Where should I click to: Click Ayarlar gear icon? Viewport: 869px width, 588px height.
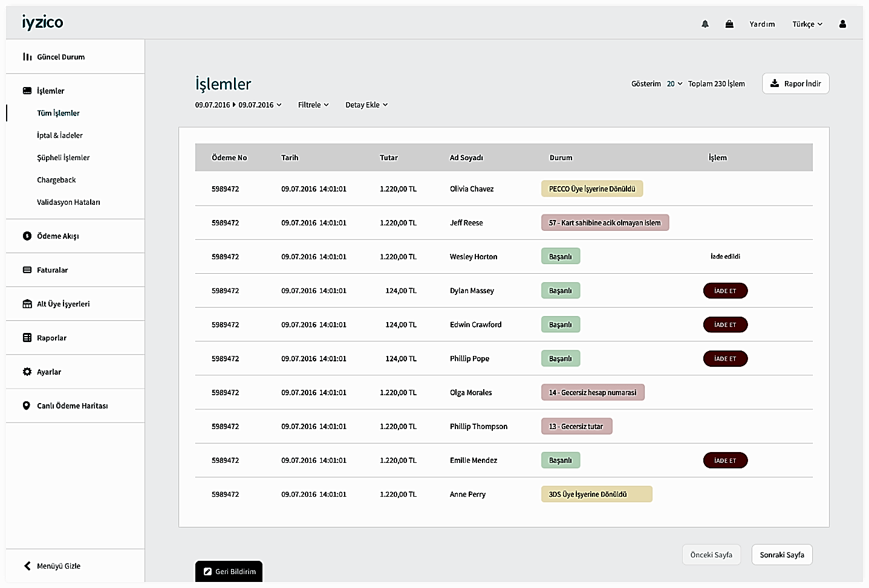pos(27,372)
